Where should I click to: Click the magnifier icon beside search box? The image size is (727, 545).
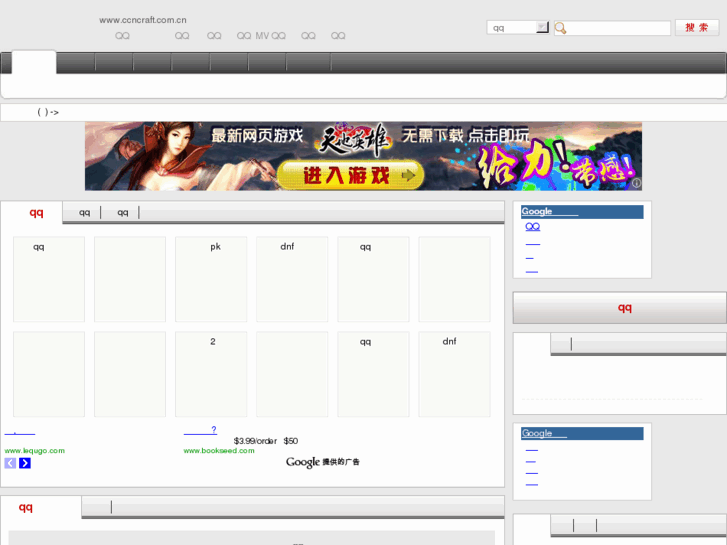(x=560, y=28)
